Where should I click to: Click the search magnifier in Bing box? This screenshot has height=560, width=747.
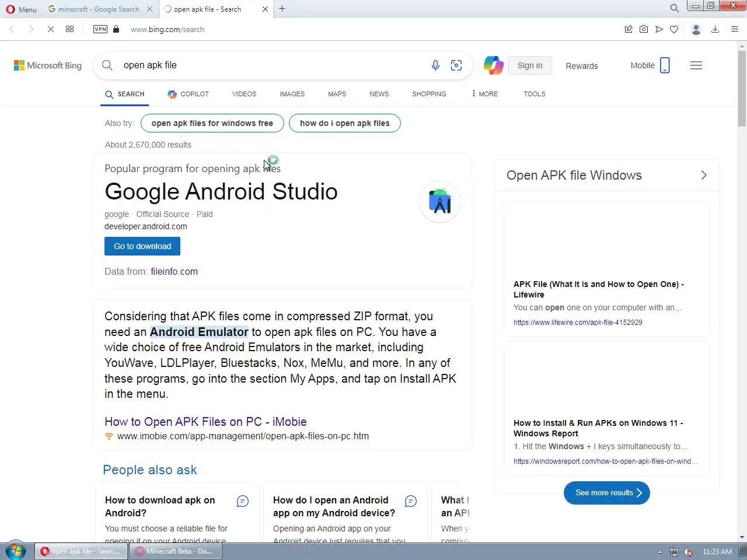[107, 65]
